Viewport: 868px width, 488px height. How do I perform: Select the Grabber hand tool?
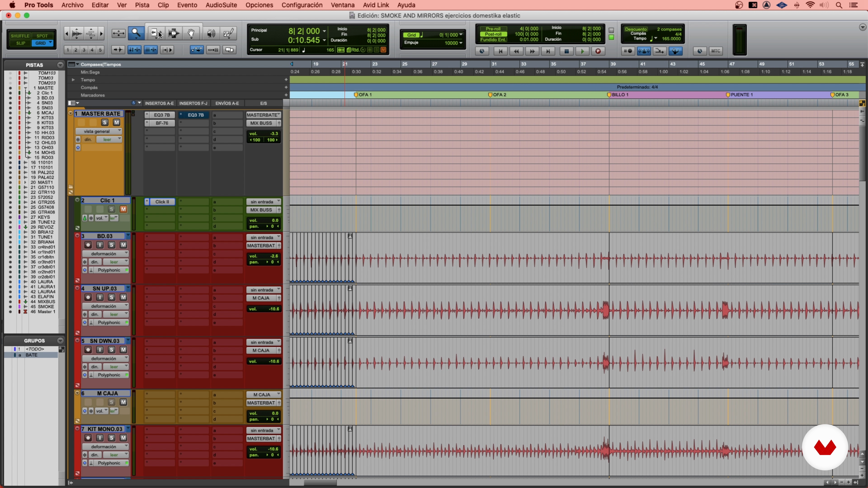pos(191,33)
